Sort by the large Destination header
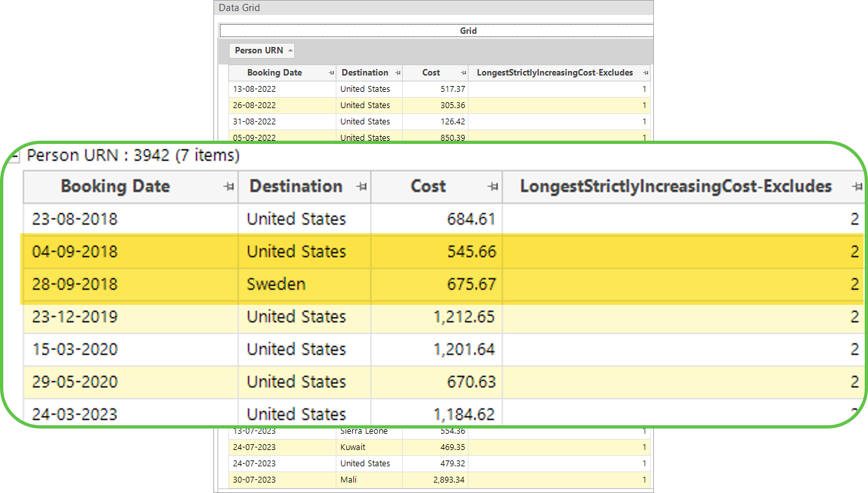Image resolution: width=868 pixels, height=493 pixels. 296,186
